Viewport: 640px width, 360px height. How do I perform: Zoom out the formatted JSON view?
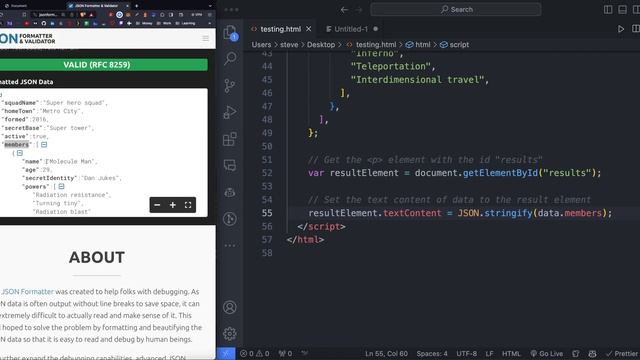[x=157, y=205]
